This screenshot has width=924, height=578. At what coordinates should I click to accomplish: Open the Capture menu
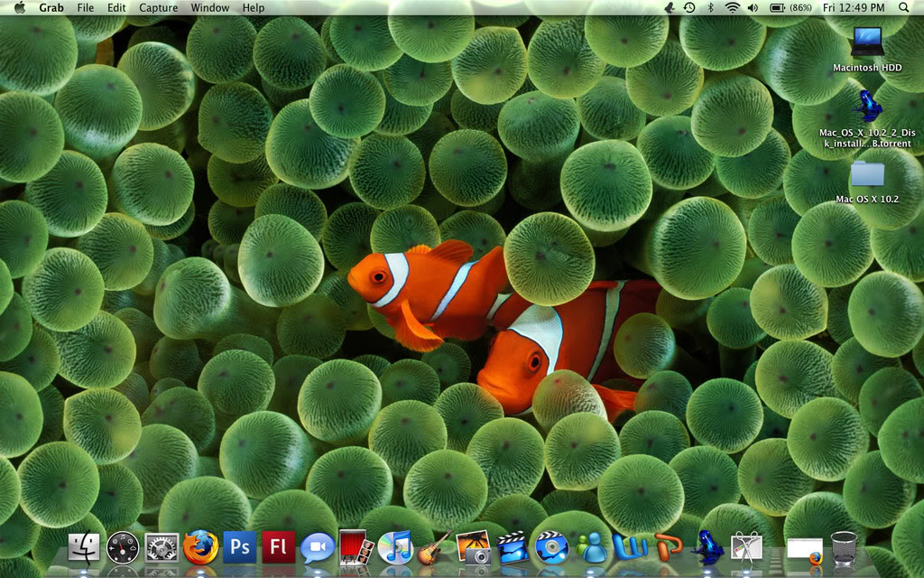158,7
